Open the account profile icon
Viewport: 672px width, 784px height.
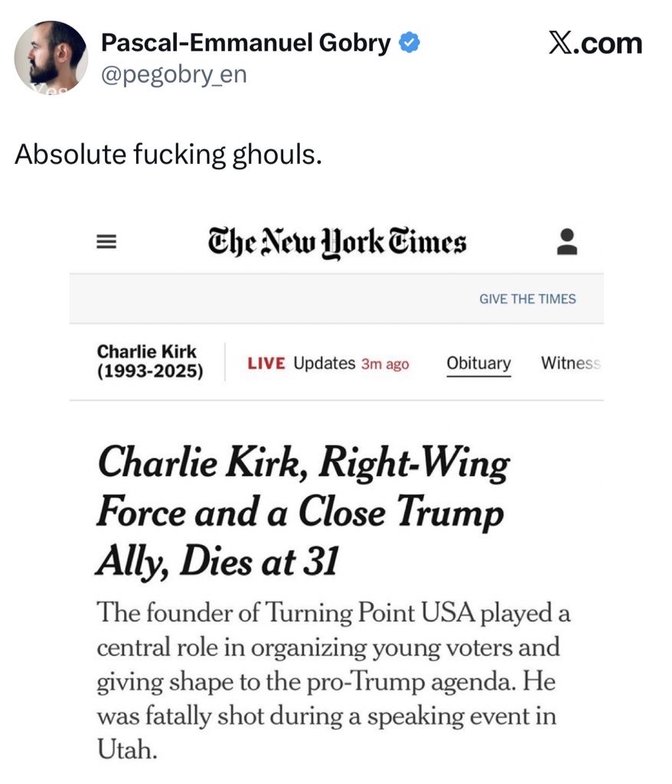pyautogui.click(x=567, y=242)
